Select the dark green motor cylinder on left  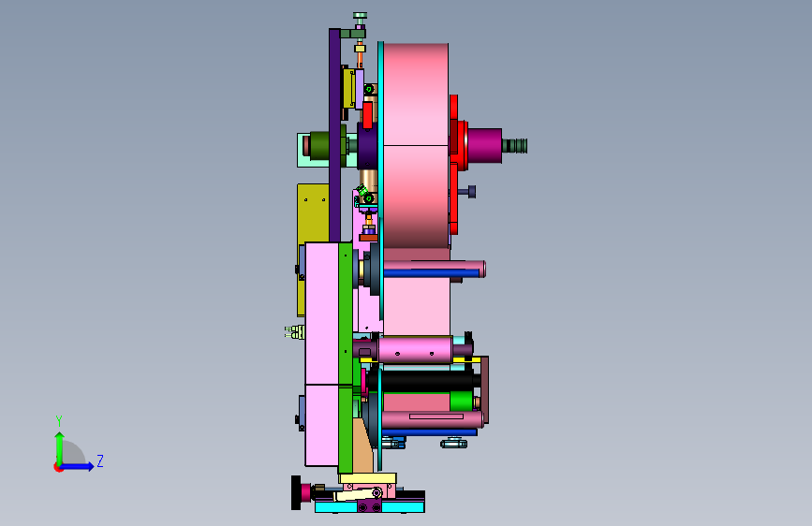tap(319, 145)
